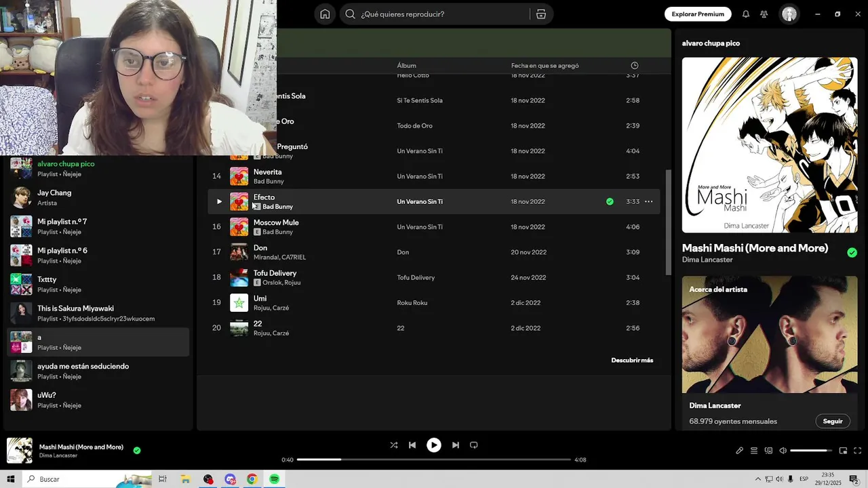Open Mashi Mashi large cover art
The width and height of the screenshot is (868, 488).
(x=770, y=145)
